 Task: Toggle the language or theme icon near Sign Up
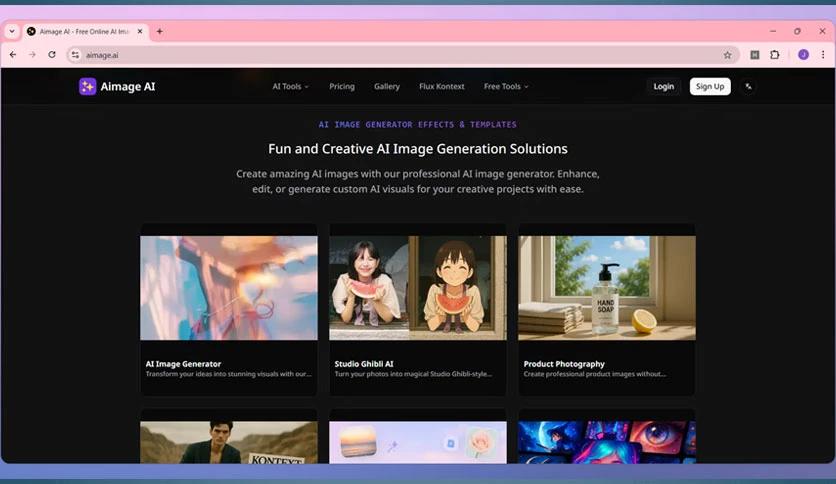748,86
